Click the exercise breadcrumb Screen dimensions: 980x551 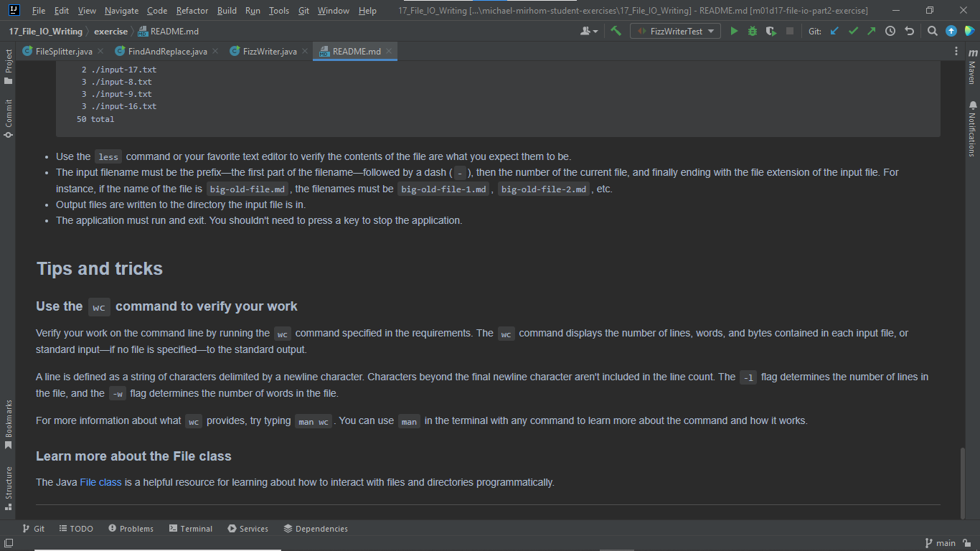[x=110, y=32]
